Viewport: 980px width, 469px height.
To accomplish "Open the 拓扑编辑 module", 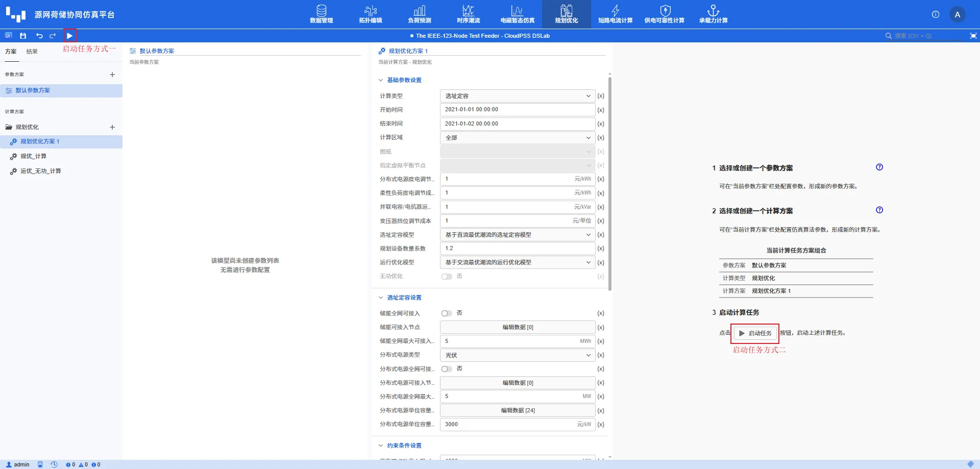I will point(371,14).
